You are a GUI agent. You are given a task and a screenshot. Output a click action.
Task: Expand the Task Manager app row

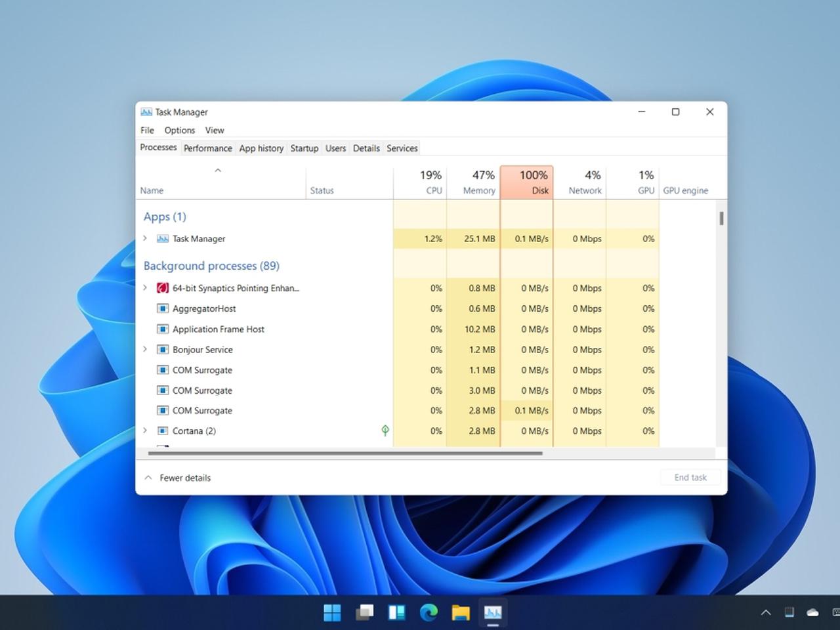(145, 238)
